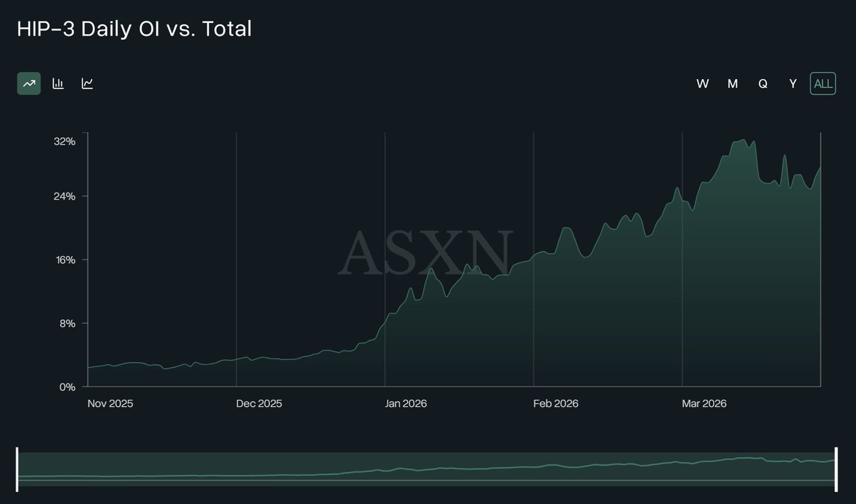Viewport: 856px width, 504px height.
Task: Select the W weekly time range
Action: 703,83
